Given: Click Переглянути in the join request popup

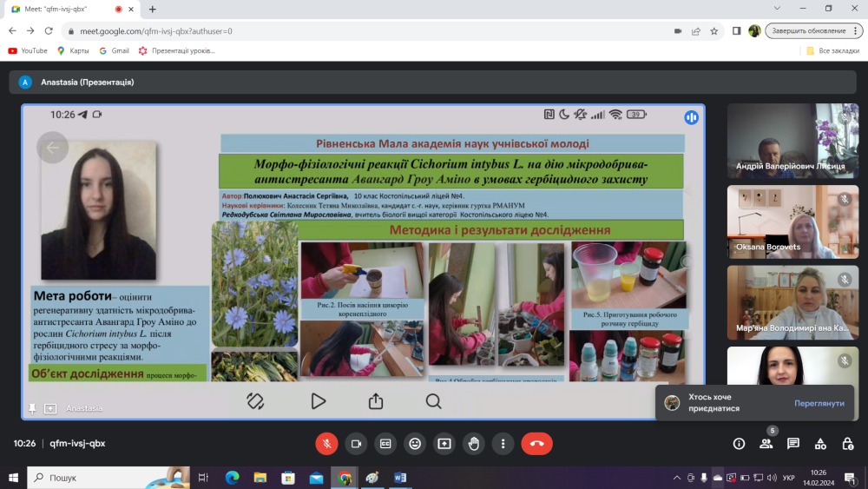Looking at the screenshot, I should pyautogui.click(x=819, y=403).
